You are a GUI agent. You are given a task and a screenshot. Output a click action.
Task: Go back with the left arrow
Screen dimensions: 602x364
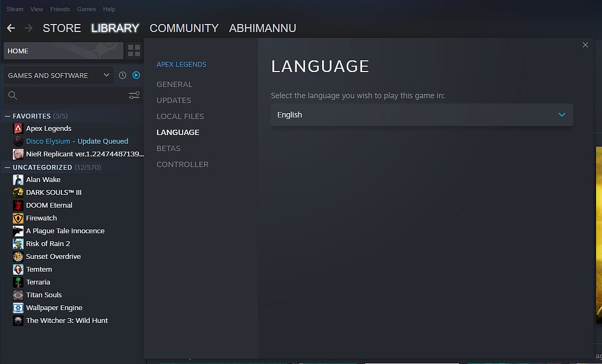coord(11,28)
